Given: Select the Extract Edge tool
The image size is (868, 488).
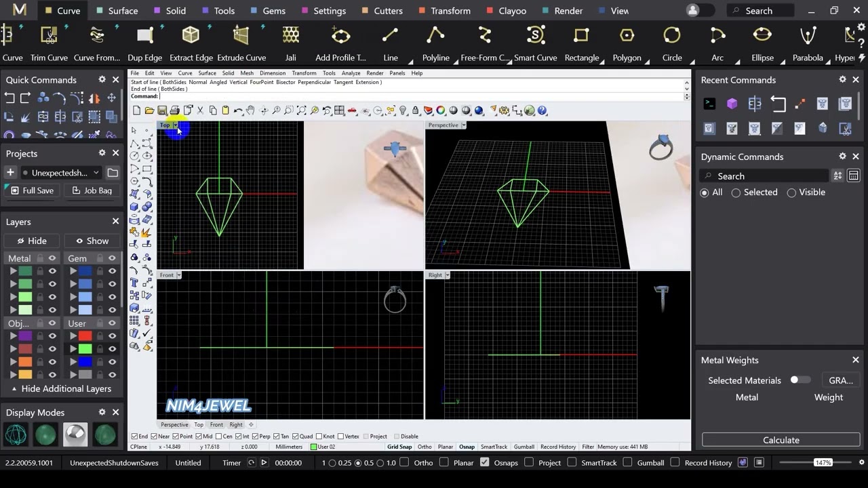Looking at the screenshot, I should click(x=191, y=43).
